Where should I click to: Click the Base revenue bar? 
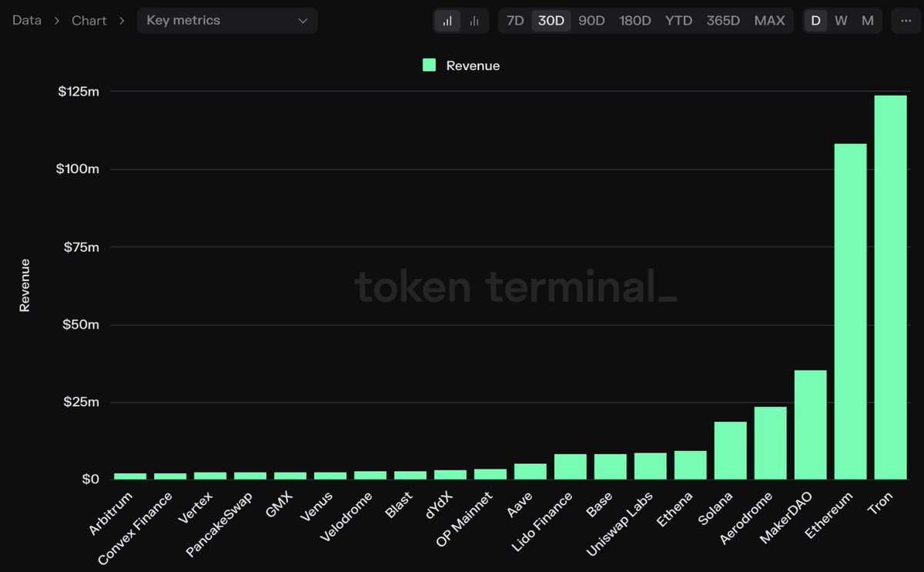pos(610,467)
